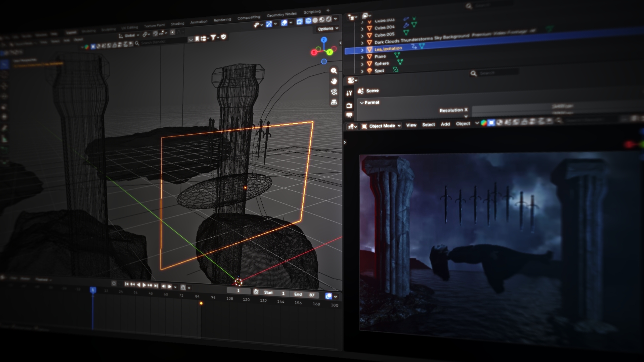Open the Geometry Nodes workspace tab
The width and height of the screenshot is (644, 362).
281,14
